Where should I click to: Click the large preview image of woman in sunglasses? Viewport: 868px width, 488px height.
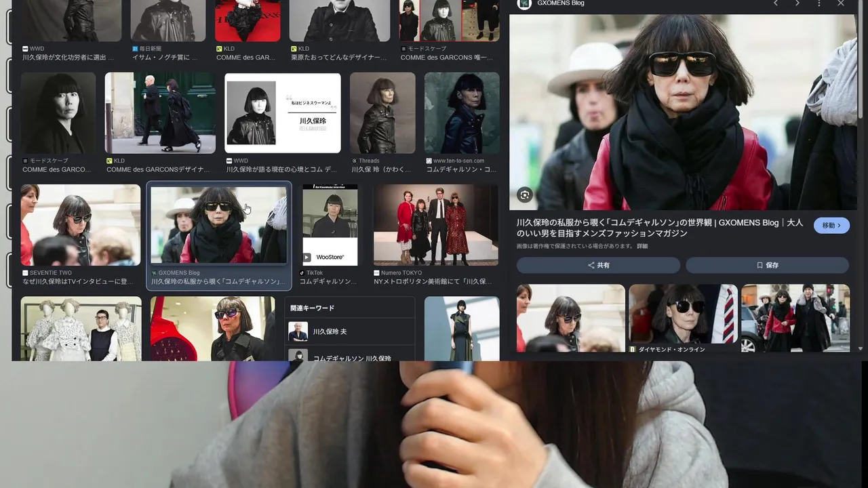683,112
